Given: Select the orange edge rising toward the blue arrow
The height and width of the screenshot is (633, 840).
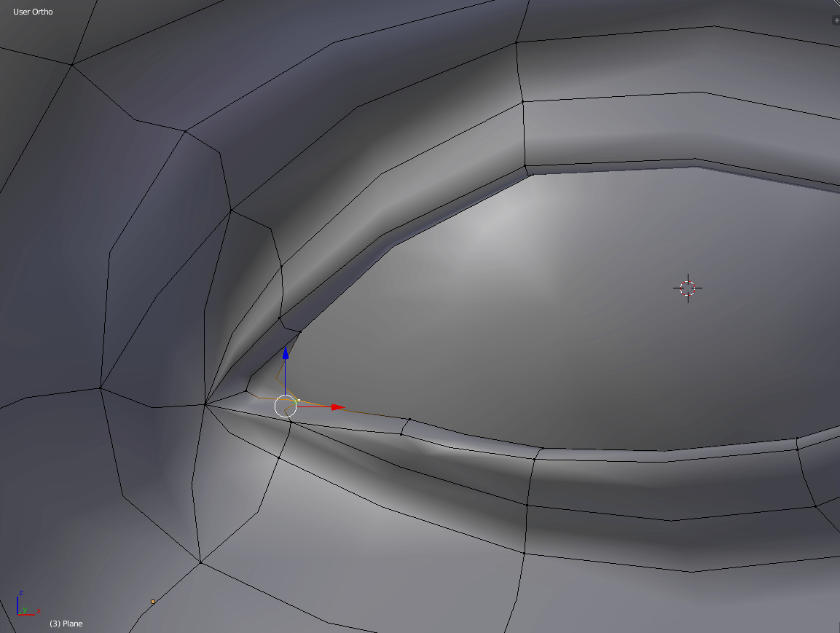Looking at the screenshot, I should pyautogui.click(x=280, y=371).
